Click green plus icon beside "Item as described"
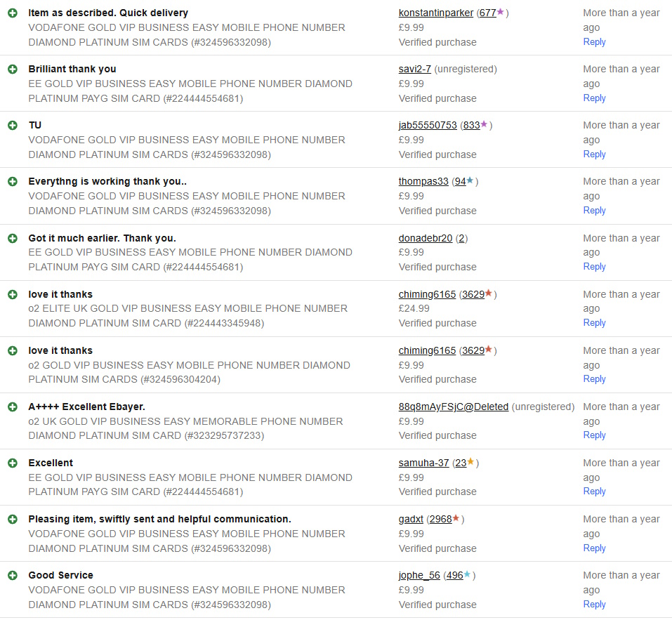The width and height of the screenshot is (672, 620). (x=13, y=13)
